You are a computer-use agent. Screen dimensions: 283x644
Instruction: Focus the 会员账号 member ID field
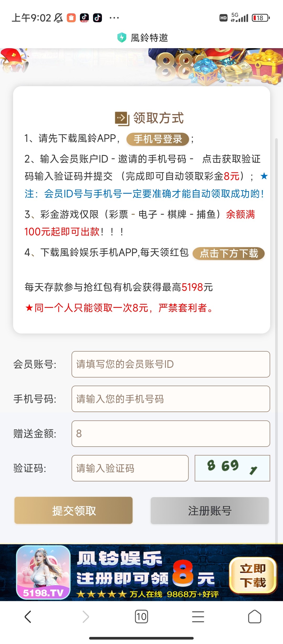click(x=171, y=364)
